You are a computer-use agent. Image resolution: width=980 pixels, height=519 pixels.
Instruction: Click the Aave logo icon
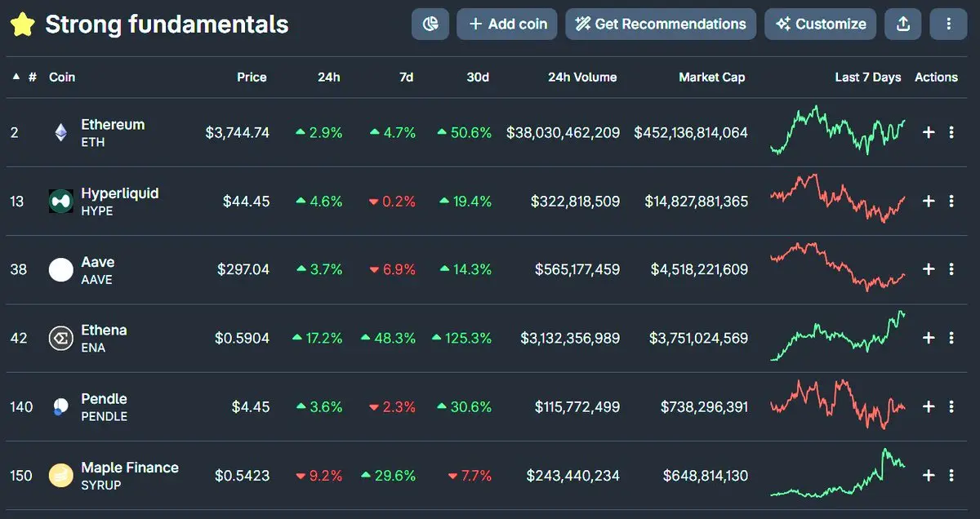click(x=61, y=269)
